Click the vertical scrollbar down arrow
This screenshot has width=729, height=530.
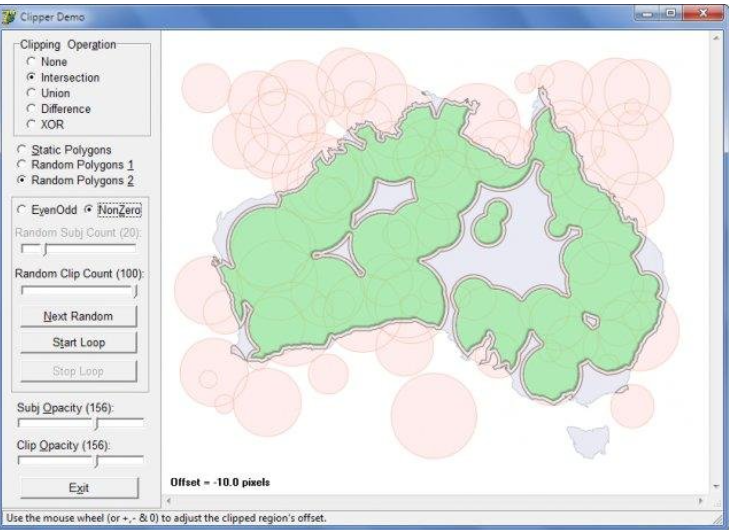pos(715,482)
